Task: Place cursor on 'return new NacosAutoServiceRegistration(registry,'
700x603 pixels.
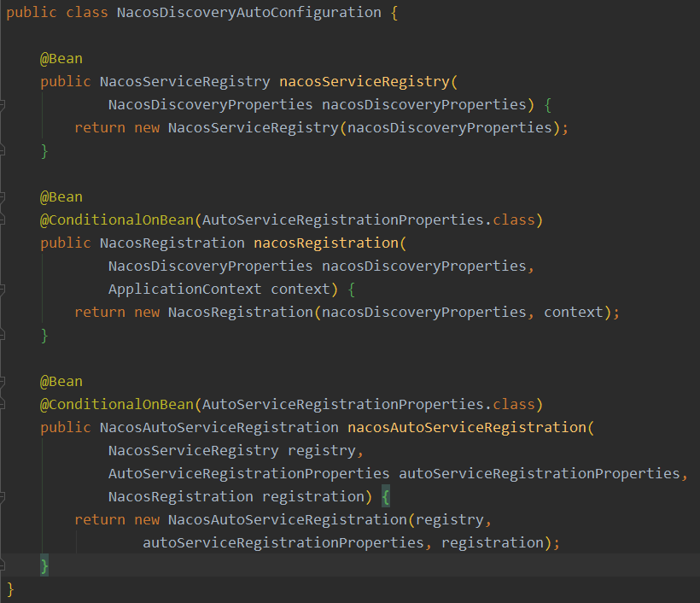Action: click(x=283, y=520)
